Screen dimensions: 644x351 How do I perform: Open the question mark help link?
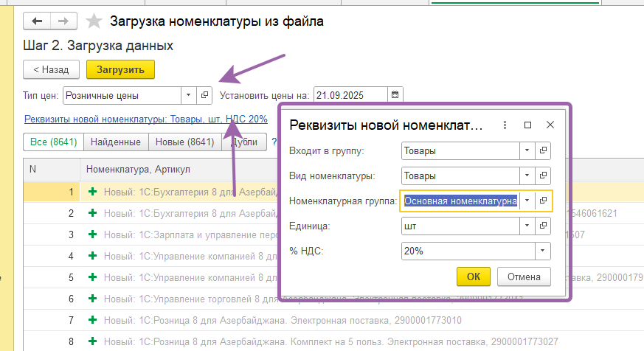tap(274, 142)
